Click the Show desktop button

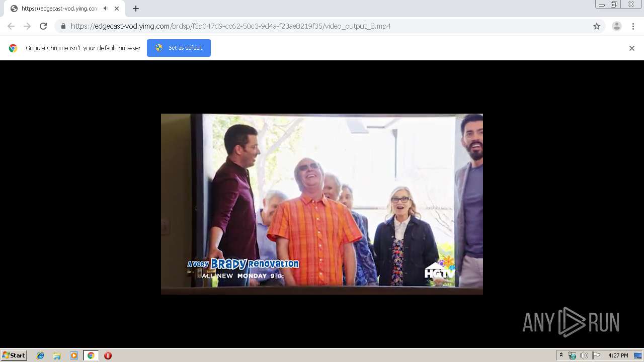coord(638,355)
